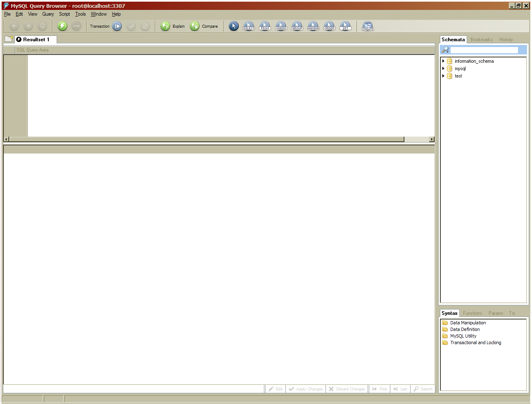The width and height of the screenshot is (532, 404).
Task: Execute the query with the lightning button
Action: [62, 26]
